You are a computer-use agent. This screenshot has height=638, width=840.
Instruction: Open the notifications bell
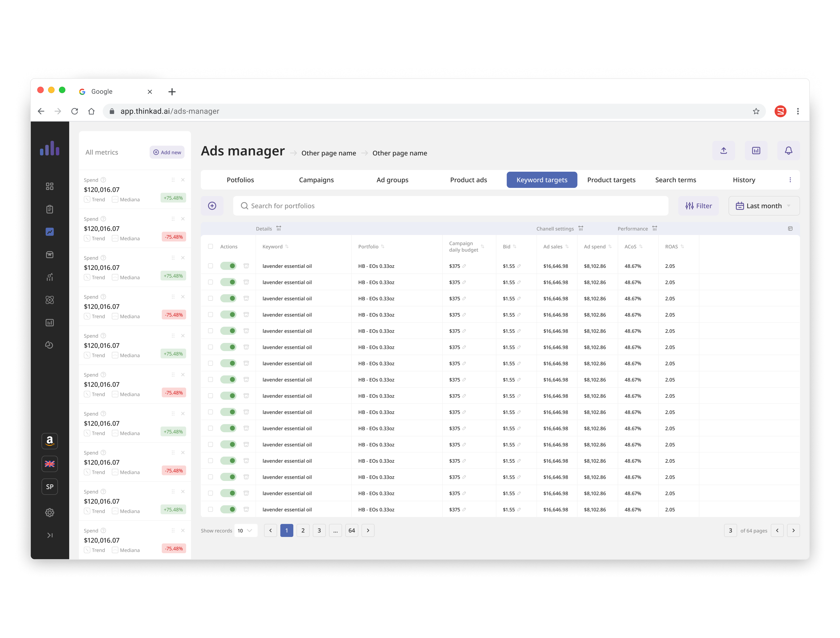tap(789, 151)
